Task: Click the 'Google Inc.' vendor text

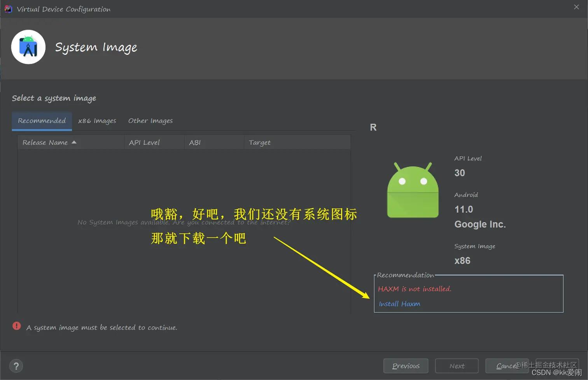Action: click(x=480, y=224)
